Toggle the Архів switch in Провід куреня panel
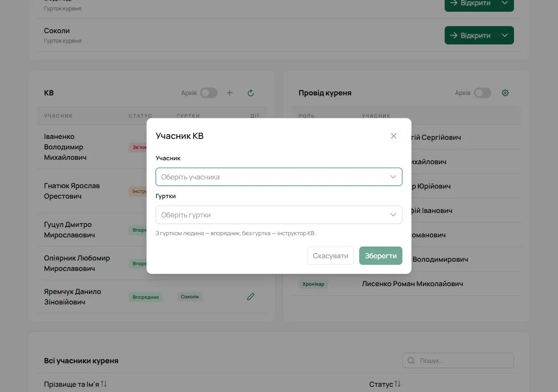 (x=483, y=93)
